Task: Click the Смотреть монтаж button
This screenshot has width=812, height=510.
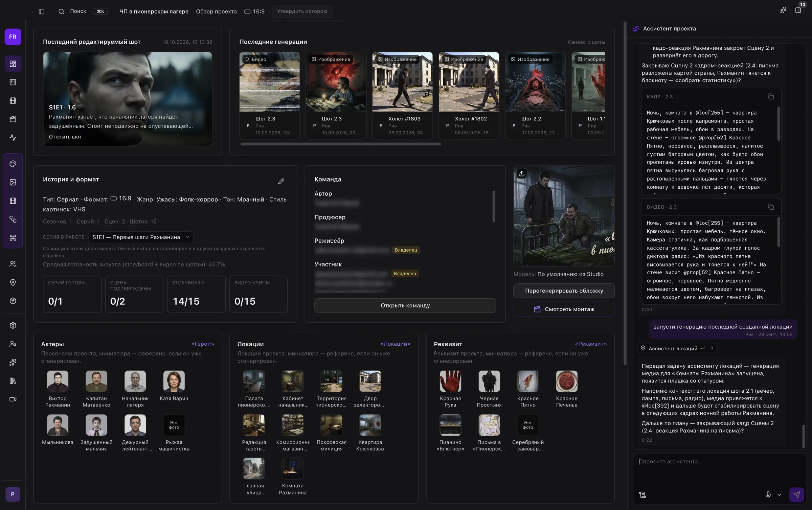Action: click(564, 309)
